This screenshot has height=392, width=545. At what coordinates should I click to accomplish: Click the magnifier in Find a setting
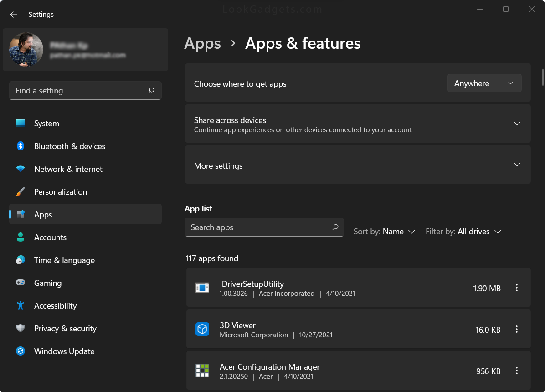coord(151,91)
